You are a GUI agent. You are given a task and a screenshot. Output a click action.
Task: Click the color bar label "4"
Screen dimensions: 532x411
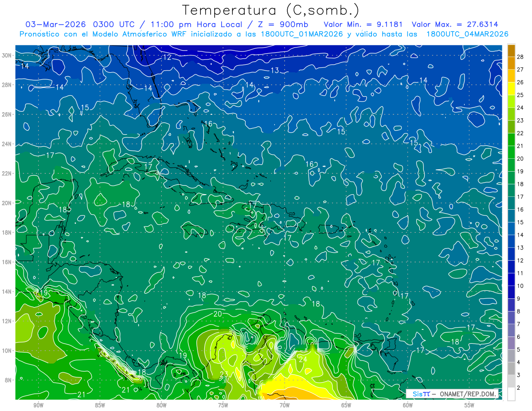click(x=519, y=362)
